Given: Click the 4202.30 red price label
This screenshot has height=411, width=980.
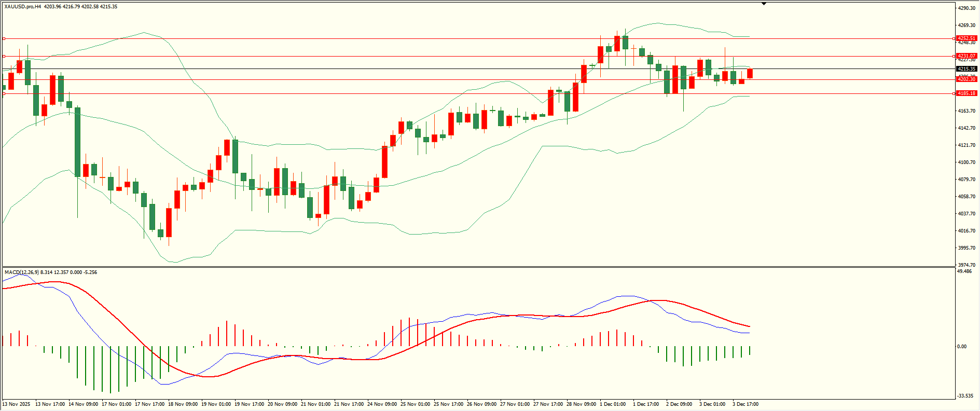Looking at the screenshot, I should pyautogui.click(x=967, y=79).
